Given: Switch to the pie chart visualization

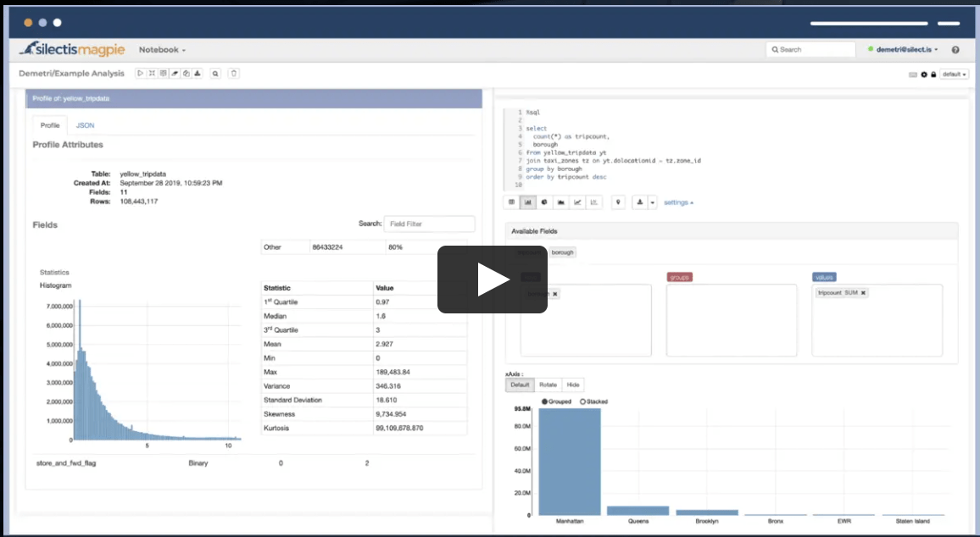Looking at the screenshot, I should pyautogui.click(x=545, y=202).
